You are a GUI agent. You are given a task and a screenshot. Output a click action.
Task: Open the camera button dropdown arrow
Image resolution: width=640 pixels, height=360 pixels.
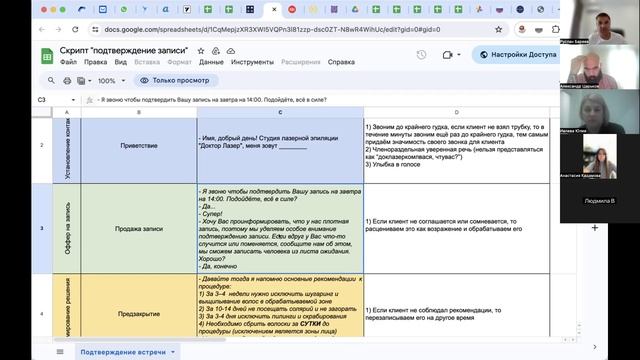point(459,55)
